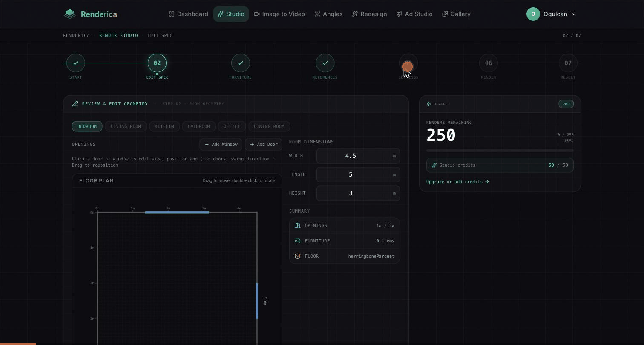The image size is (644, 345).
Task: Open the Dashboard page
Action: click(x=188, y=14)
